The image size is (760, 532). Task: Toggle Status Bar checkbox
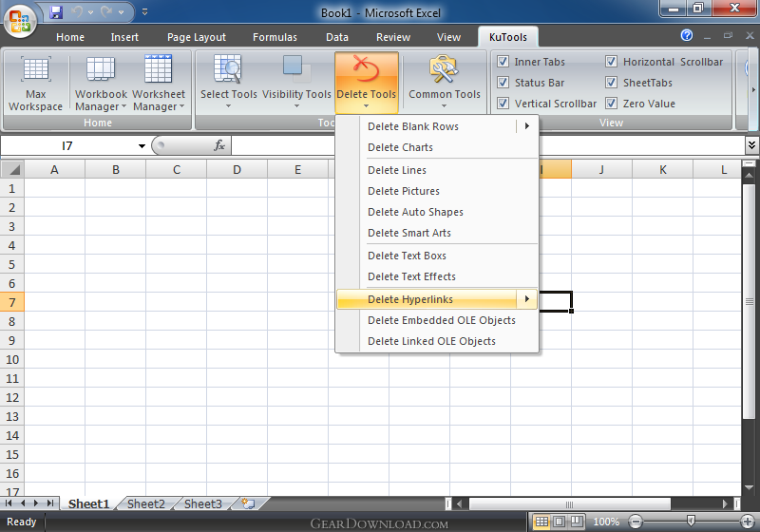tap(503, 83)
